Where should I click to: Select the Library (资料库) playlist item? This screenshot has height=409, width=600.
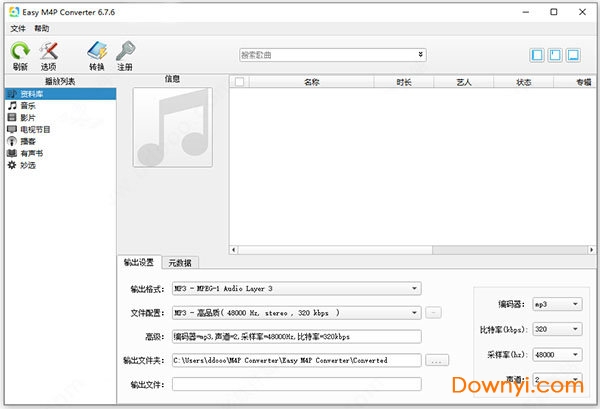tap(60, 94)
